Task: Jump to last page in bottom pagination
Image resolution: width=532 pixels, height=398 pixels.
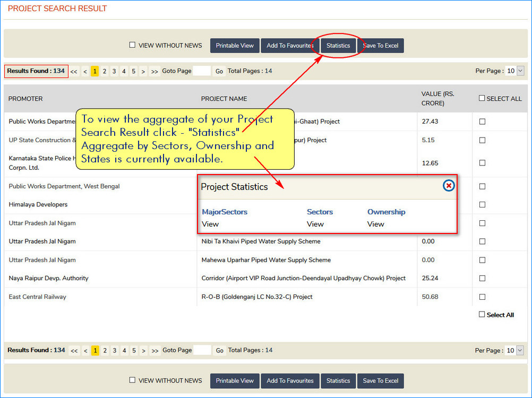Action: [155, 351]
